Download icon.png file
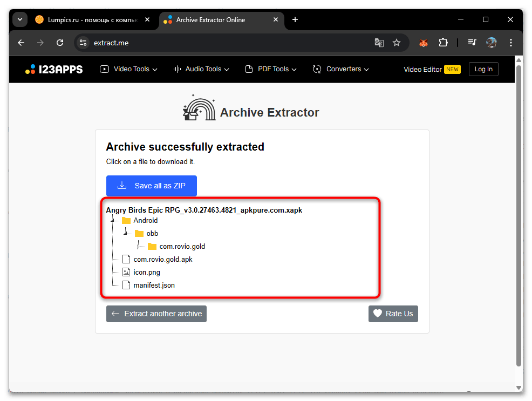 point(147,273)
